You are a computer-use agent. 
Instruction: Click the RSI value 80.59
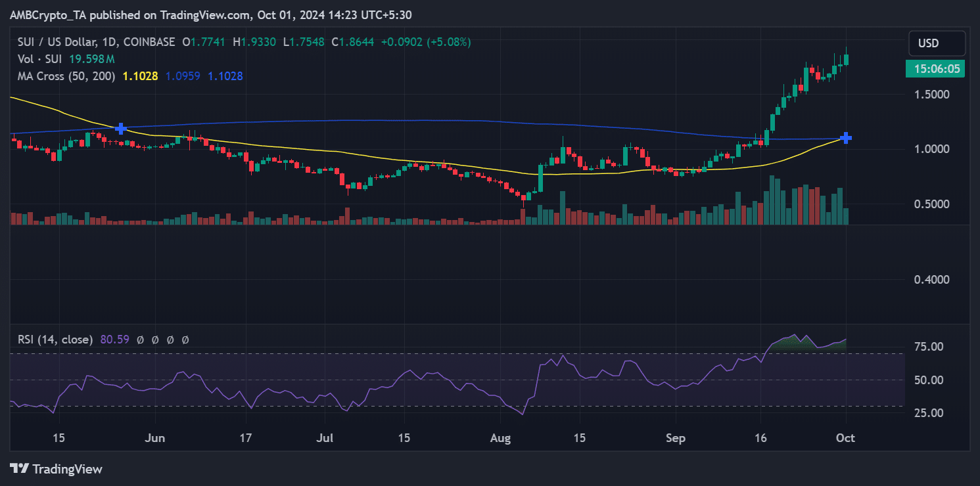(115, 340)
